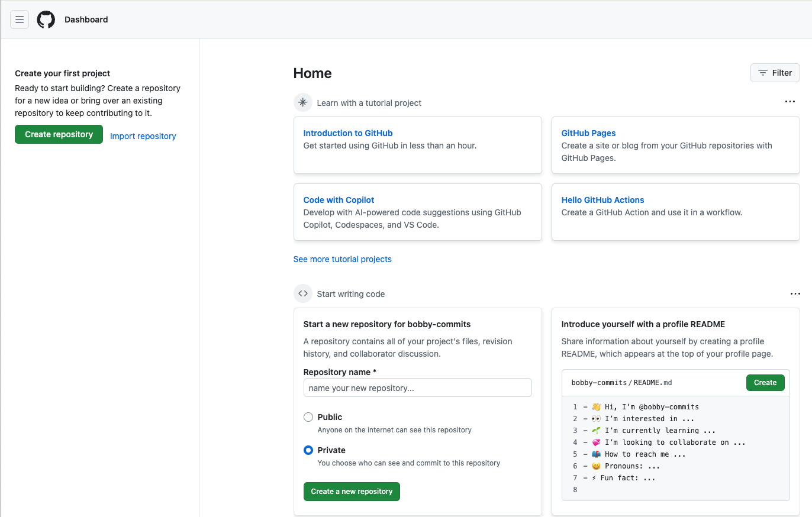Image resolution: width=812 pixels, height=517 pixels.
Task: Open the Code with Copilot tutorial
Action: click(339, 199)
